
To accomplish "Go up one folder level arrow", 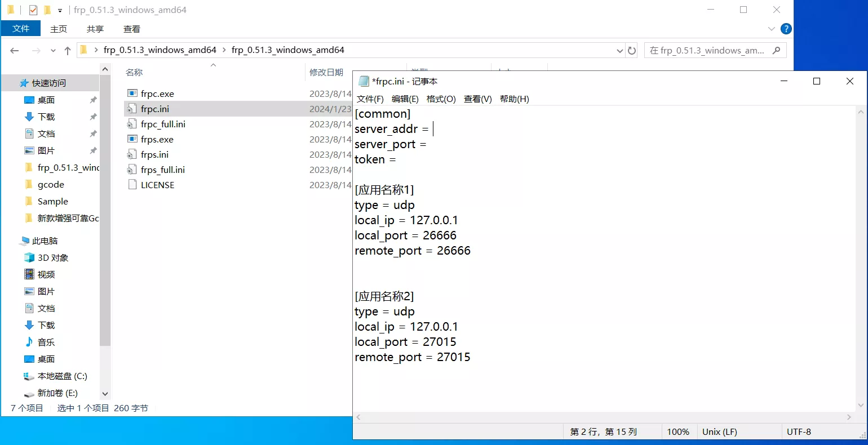I will click(68, 50).
